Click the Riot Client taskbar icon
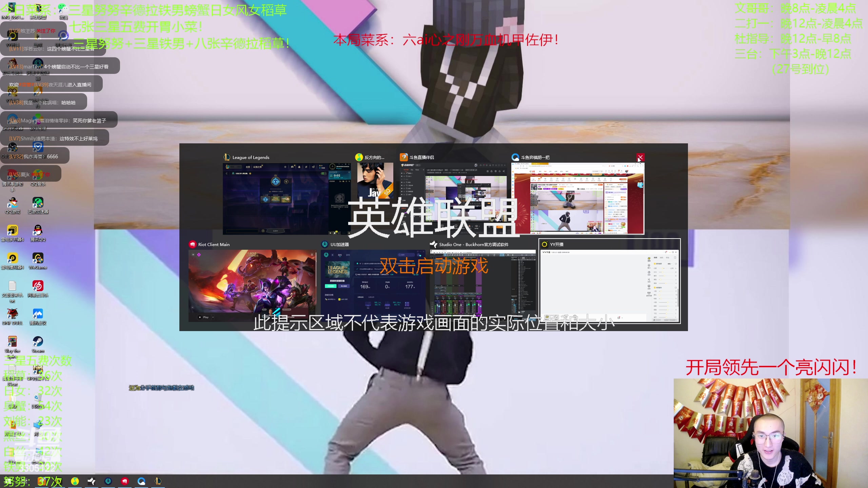This screenshot has height=488, width=868. (125, 481)
